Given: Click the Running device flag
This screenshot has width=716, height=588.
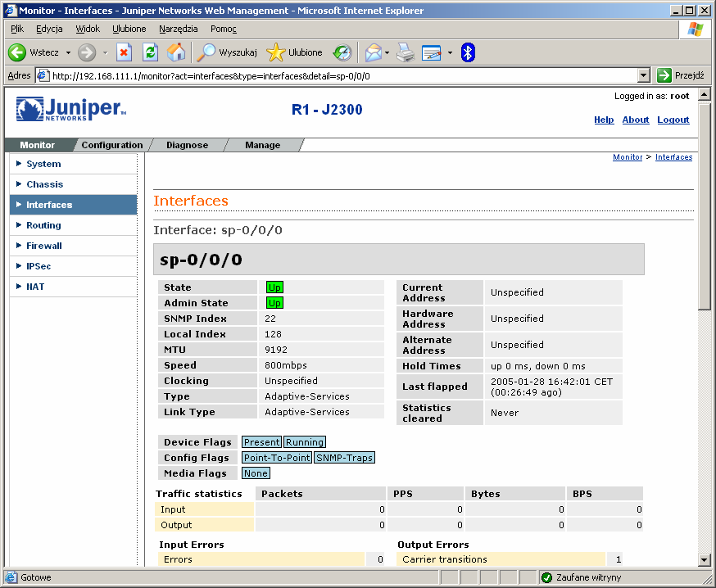Looking at the screenshot, I should pos(305,442).
